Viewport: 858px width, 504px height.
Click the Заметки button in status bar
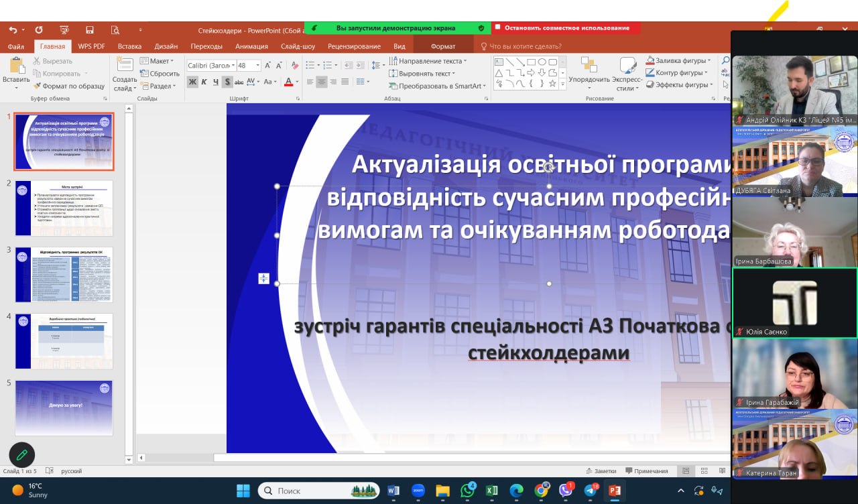tap(601, 471)
